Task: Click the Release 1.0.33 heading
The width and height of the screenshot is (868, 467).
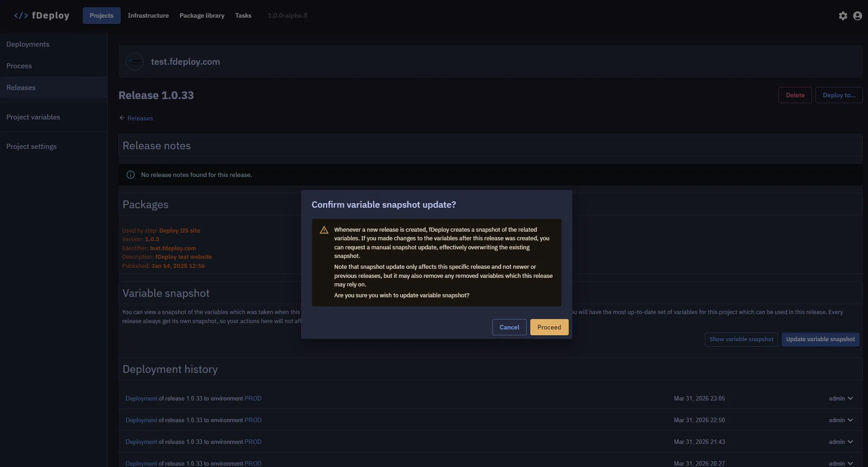Action: (156, 95)
